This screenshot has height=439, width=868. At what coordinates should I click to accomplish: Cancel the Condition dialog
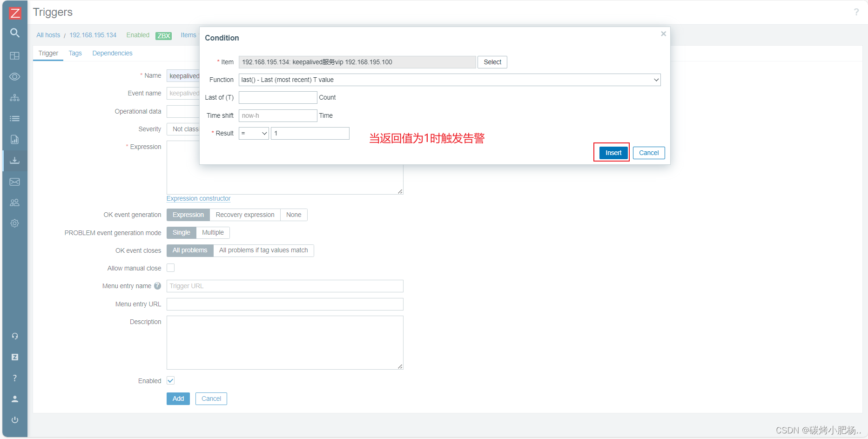649,153
